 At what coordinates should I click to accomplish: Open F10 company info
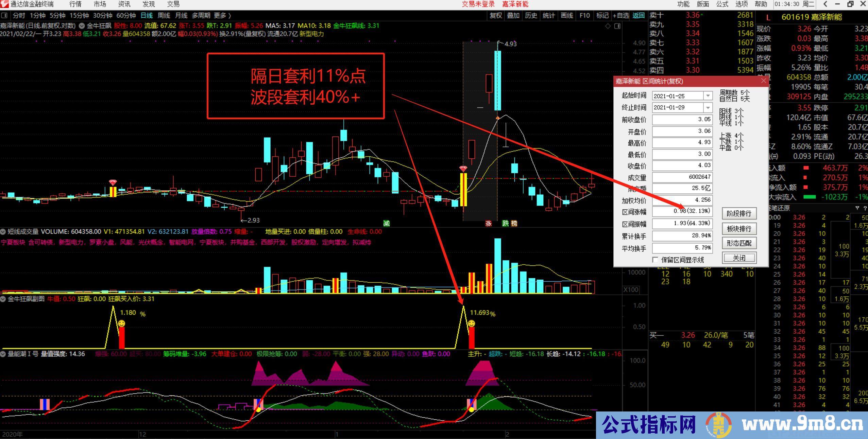584,16
